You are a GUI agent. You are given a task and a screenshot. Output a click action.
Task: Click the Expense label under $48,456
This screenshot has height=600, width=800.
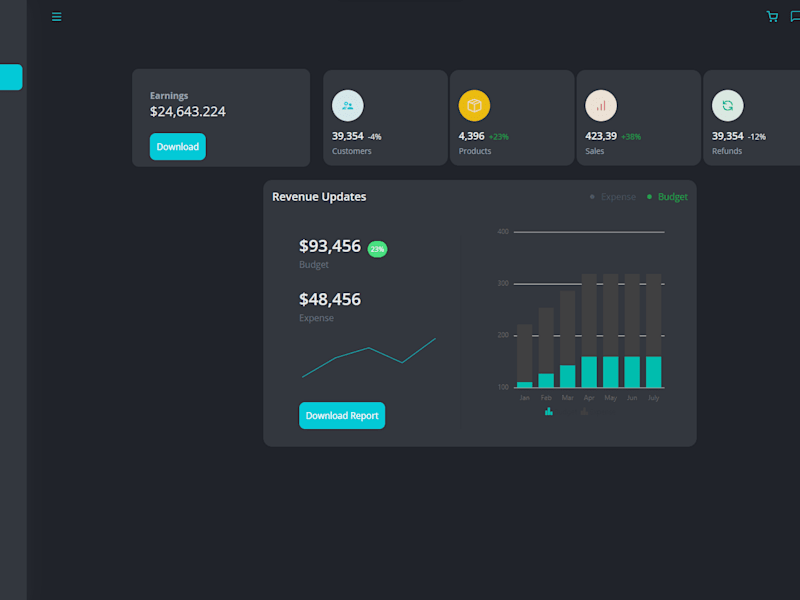point(316,318)
